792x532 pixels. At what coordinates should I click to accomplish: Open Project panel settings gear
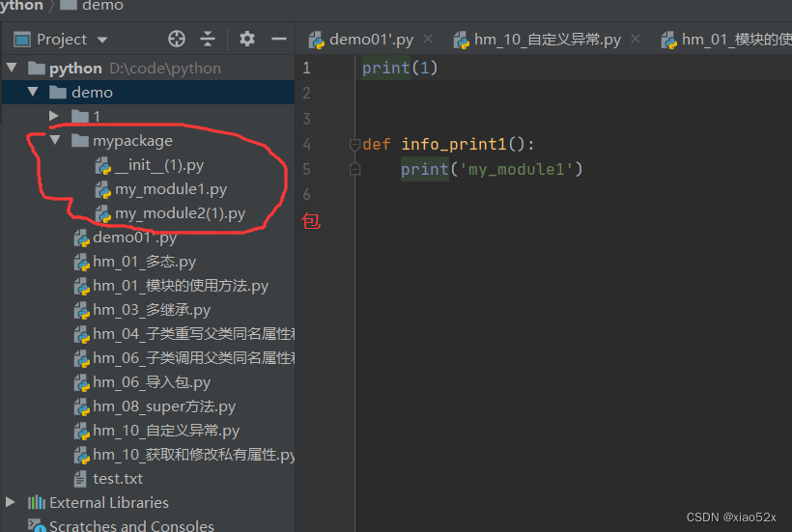(x=247, y=39)
